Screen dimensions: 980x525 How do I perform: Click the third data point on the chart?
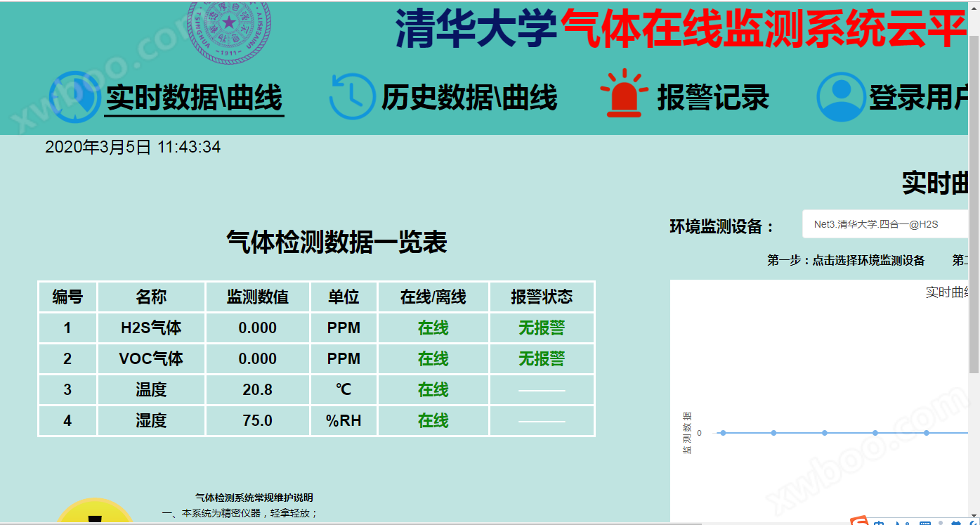[825, 433]
